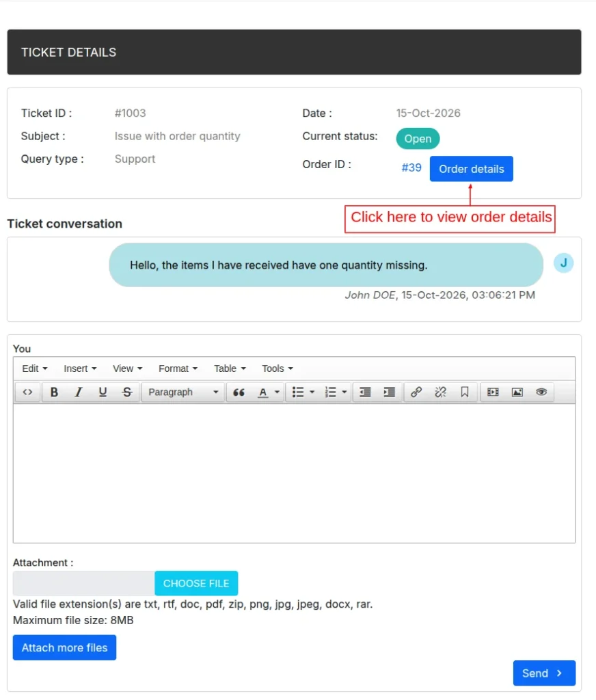Viewport: 596px width, 700px height.
Task: Open the Edit menu
Action: 34,368
